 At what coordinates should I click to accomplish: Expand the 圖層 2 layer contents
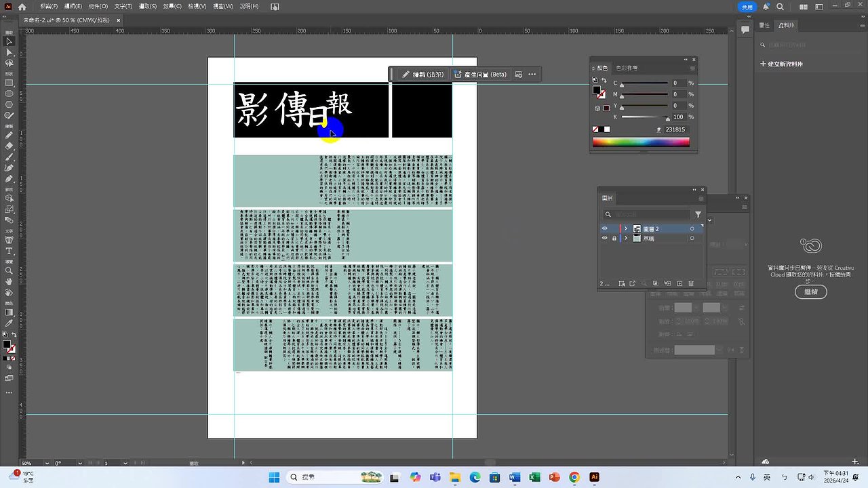[626, 228]
